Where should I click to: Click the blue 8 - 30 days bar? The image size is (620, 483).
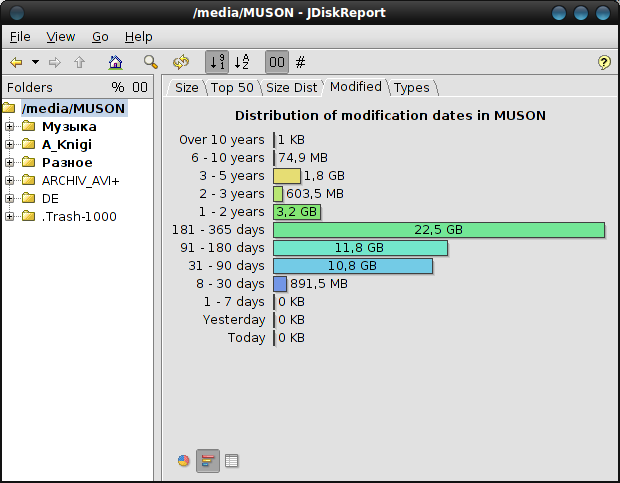(280, 284)
